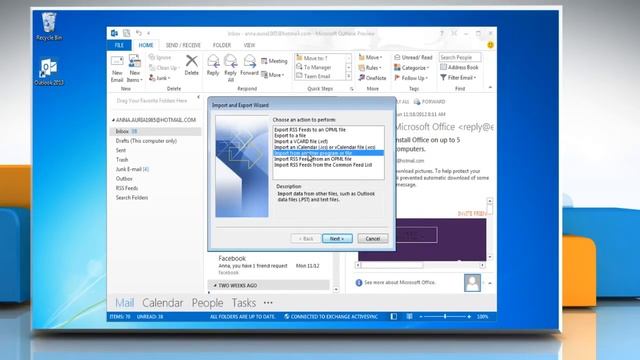Open Recycle Bin on the desktop
Screen dimensions: 640x360
49,26
